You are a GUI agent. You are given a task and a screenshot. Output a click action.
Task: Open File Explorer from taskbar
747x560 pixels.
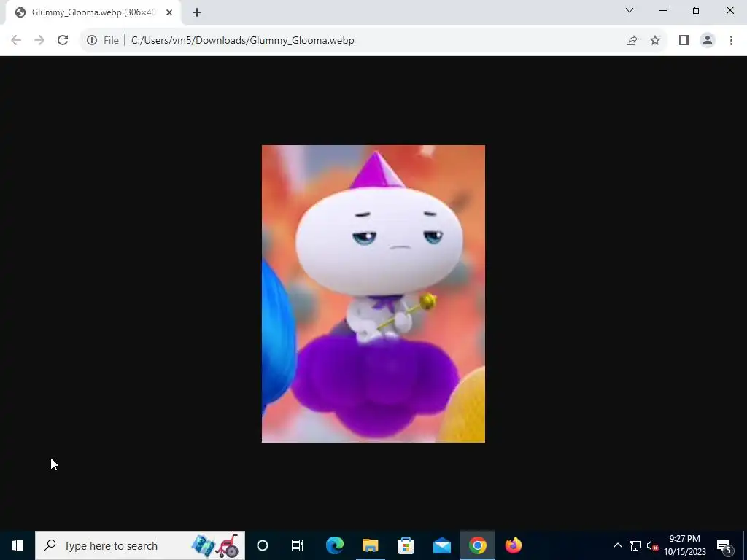(x=370, y=545)
